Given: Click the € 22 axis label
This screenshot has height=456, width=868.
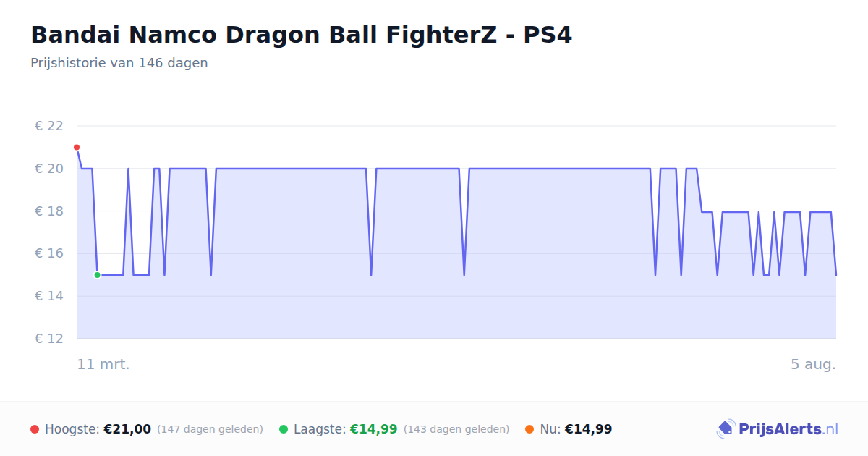Looking at the screenshot, I should 49,126.
